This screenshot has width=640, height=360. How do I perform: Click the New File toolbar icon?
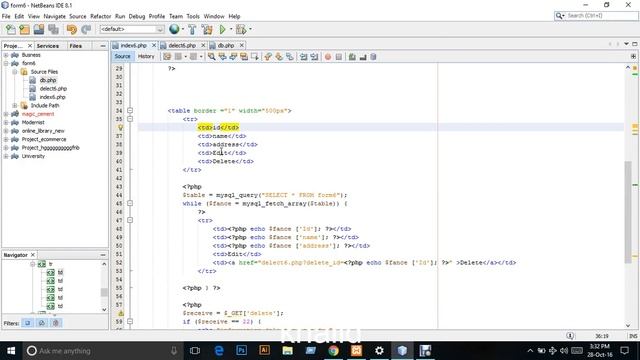pos(11,29)
